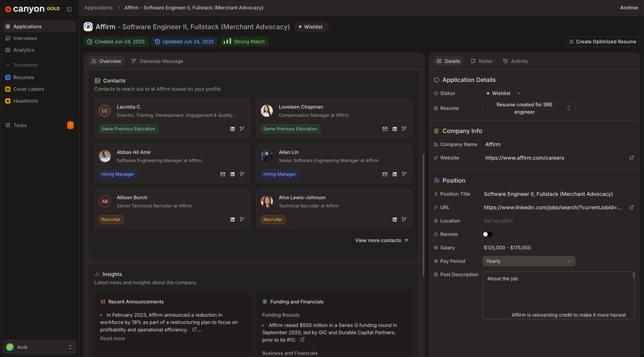Open the Notes tab
The image size is (644, 357).
pyautogui.click(x=481, y=61)
